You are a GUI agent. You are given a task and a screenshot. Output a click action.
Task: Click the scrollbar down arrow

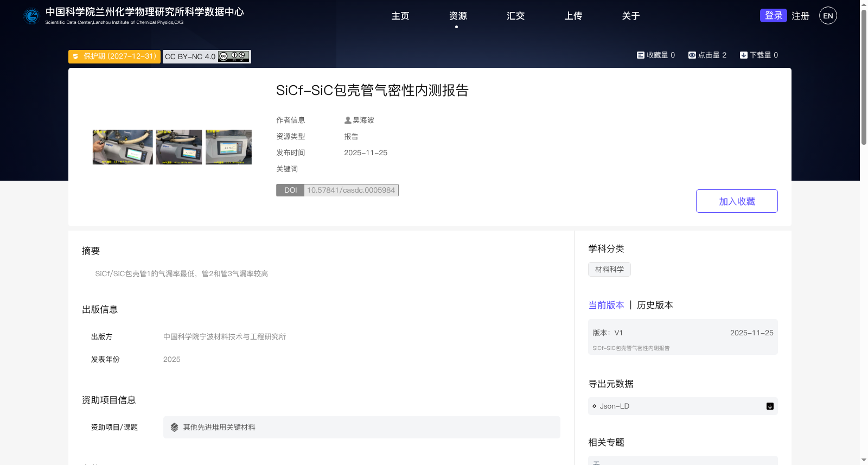[864, 461]
